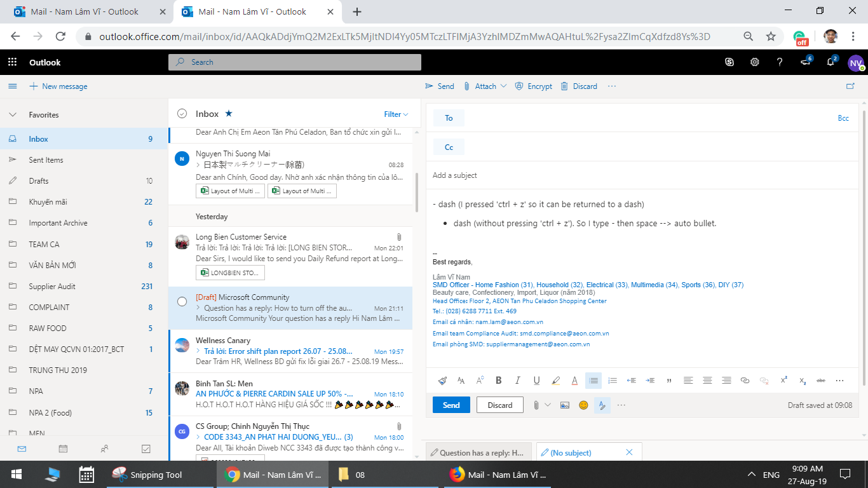The width and height of the screenshot is (868, 488).
Task: Click the To recipients button
Action: (x=449, y=118)
